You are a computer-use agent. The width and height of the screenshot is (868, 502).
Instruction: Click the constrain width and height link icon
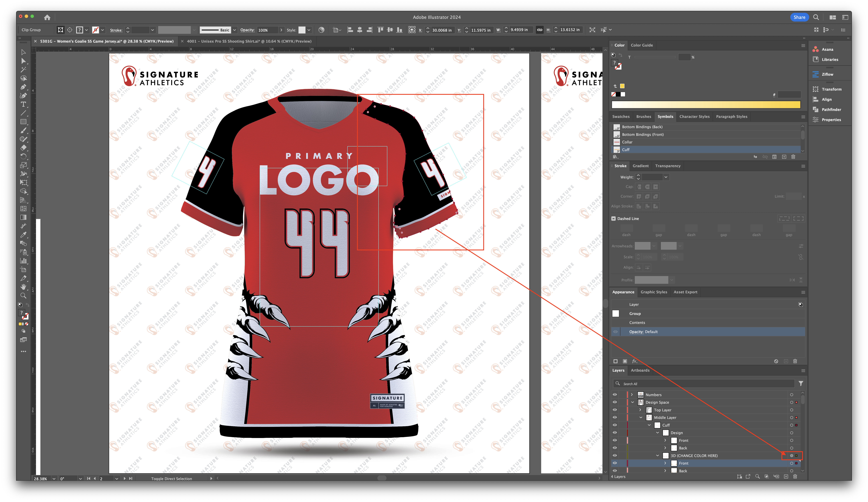pyautogui.click(x=540, y=30)
